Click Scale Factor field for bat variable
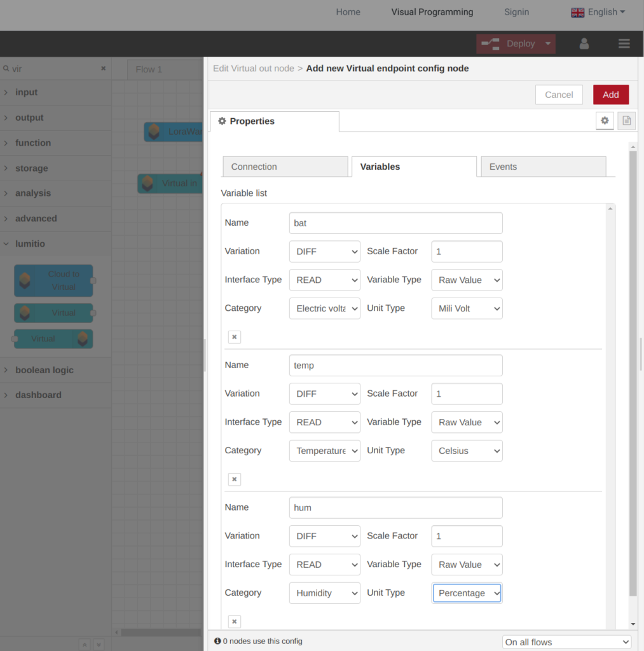644x651 pixels. pos(467,252)
